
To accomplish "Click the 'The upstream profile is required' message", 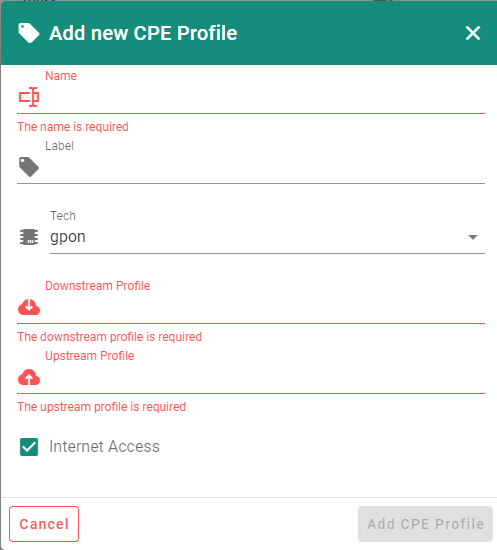I will (102, 407).
